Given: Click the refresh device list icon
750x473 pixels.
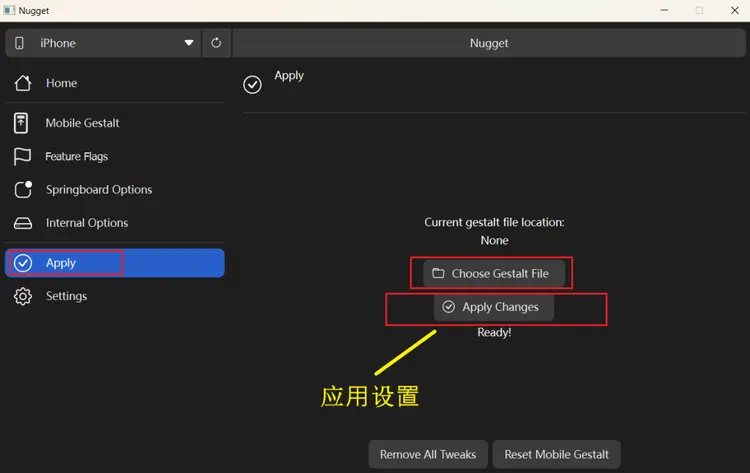Looking at the screenshot, I should pyautogui.click(x=216, y=43).
